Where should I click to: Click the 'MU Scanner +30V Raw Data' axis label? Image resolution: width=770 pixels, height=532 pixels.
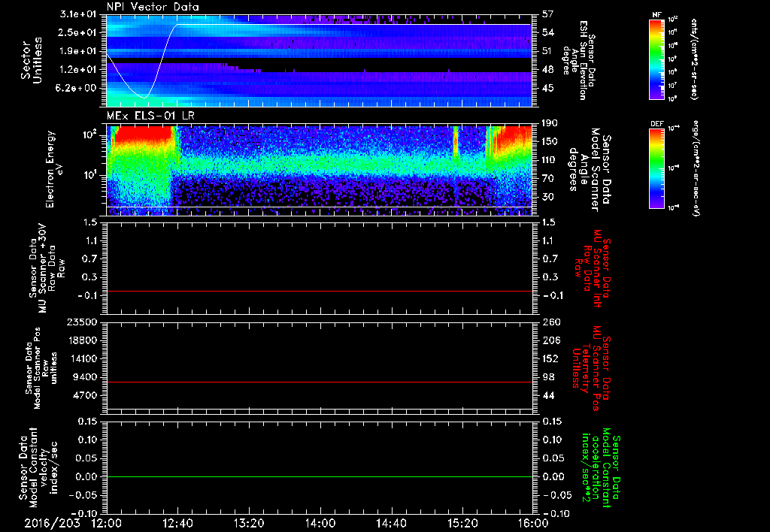tap(47, 268)
